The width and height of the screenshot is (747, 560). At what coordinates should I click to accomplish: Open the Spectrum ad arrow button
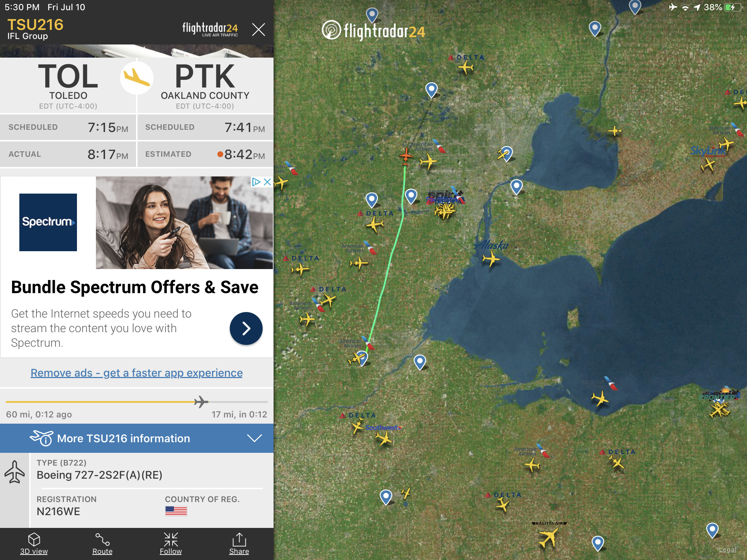[246, 328]
